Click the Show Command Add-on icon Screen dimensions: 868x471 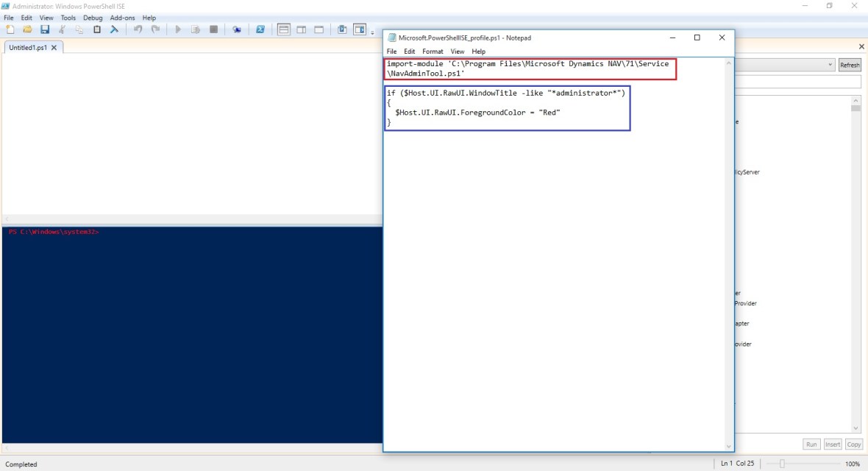pyautogui.click(x=360, y=29)
